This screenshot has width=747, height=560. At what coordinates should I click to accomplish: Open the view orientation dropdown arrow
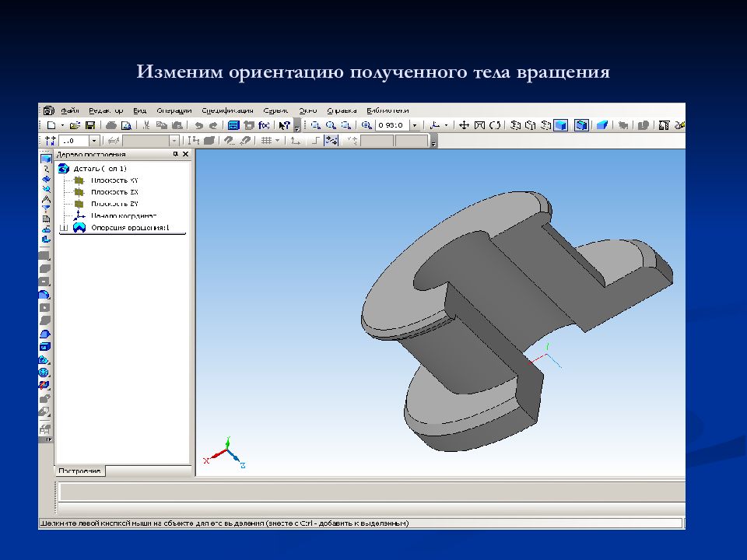pos(446,125)
